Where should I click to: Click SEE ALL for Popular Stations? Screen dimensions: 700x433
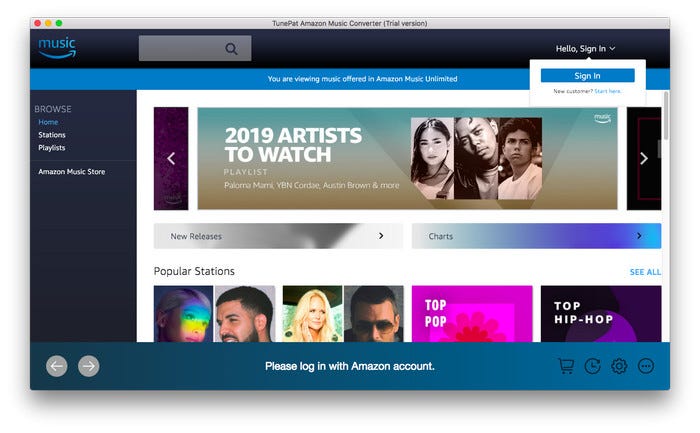tap(645, 272)
